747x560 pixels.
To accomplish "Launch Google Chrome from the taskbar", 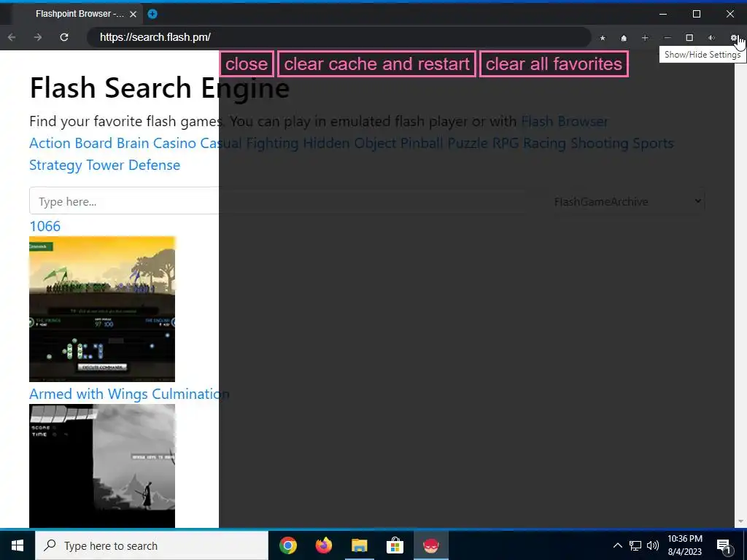I will 287,545.
